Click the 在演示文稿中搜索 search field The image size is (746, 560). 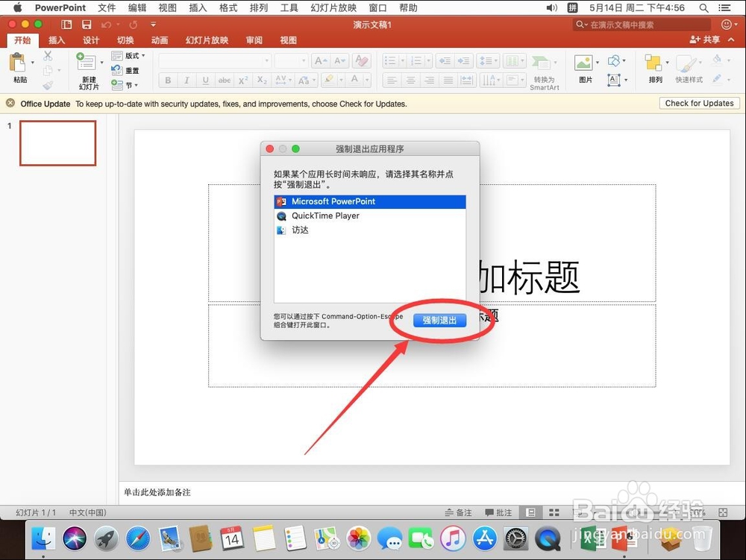click(x=642, y=25)
